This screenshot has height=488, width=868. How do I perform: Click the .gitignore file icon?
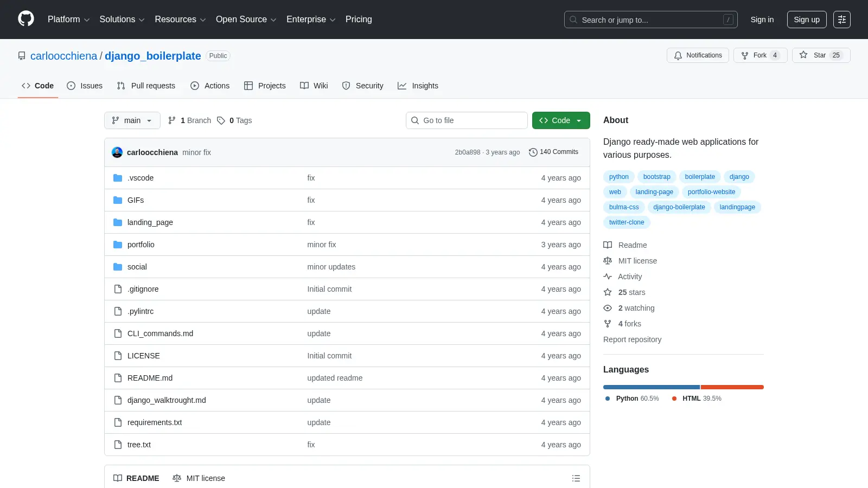point(118,289)
